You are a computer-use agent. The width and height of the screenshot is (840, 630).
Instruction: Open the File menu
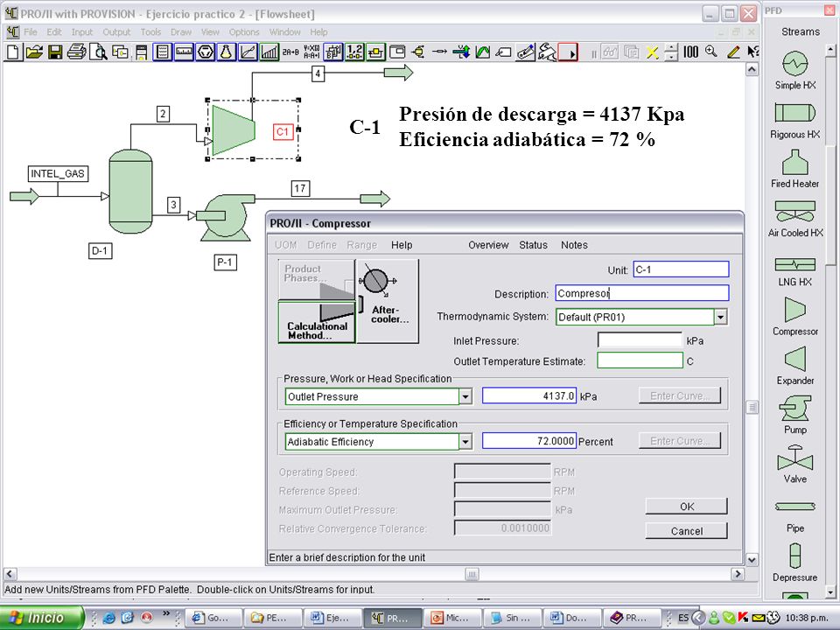point(31,32)
